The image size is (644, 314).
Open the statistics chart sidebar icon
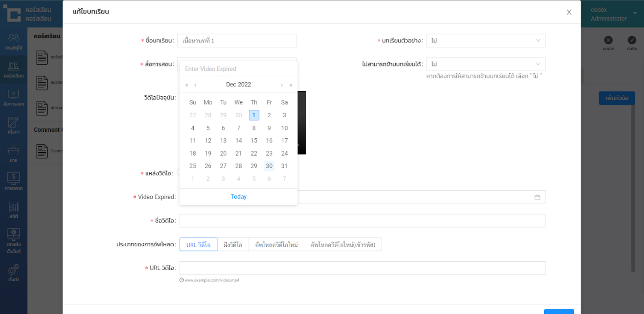tap(14, 210)
